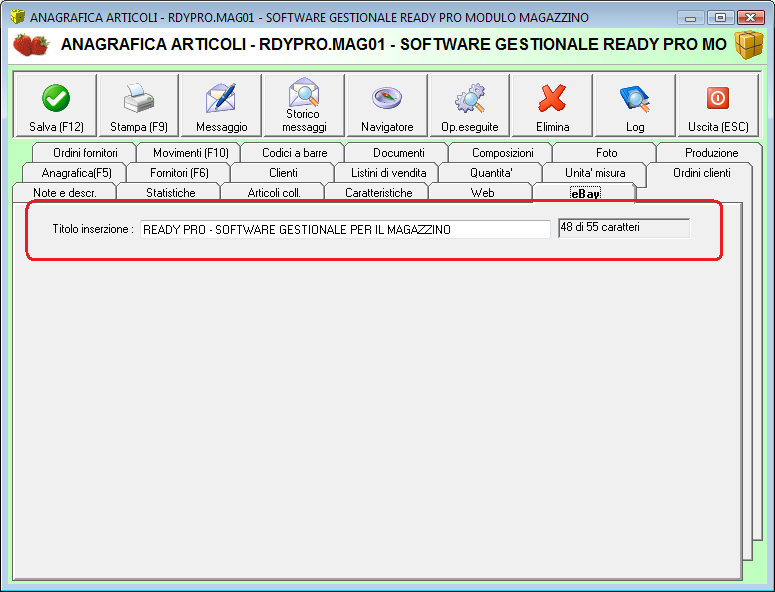Select the Quantita' tab
775x592 pixels.
[491, 173]
